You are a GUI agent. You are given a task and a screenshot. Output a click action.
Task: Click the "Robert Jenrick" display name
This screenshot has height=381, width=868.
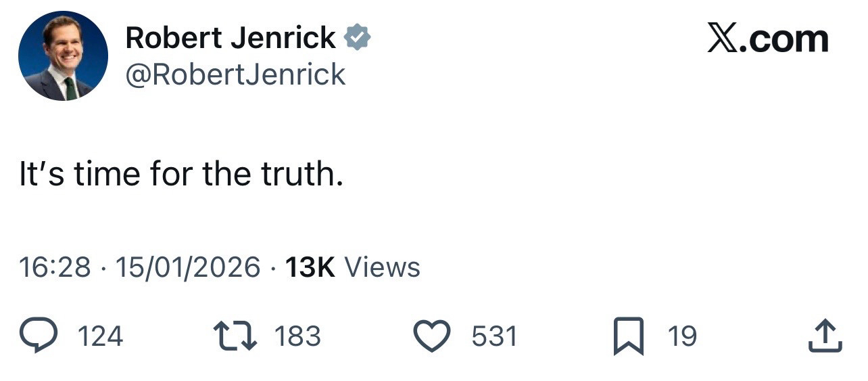[231, 38]
